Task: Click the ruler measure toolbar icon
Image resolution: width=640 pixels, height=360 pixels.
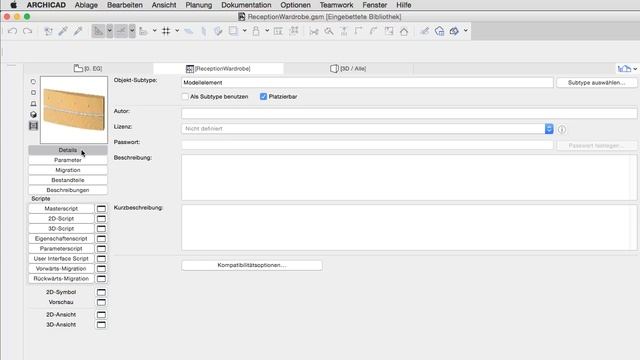Action: (x=143, y=31)
